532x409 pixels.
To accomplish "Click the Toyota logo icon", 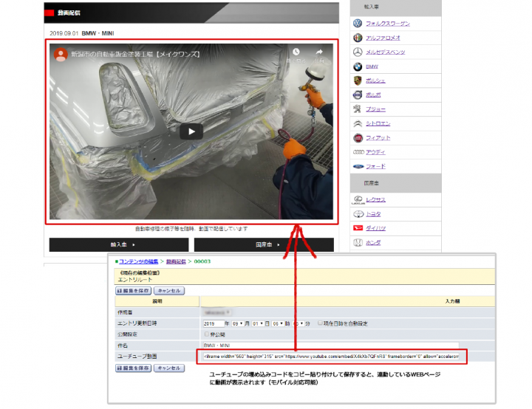I will (358, 214).
